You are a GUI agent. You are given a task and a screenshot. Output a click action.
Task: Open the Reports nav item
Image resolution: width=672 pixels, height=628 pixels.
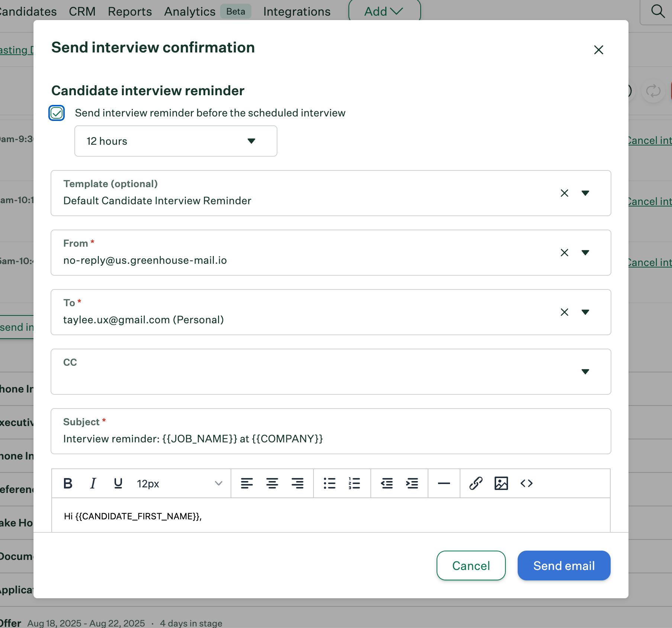click(130, 11)
